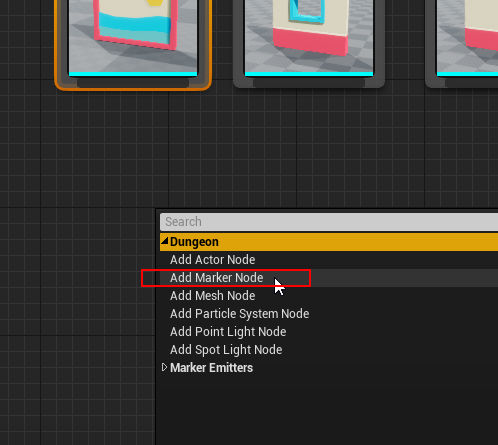
Task: Expand the Marker Emitters triangle
Action: pos(164,367)
